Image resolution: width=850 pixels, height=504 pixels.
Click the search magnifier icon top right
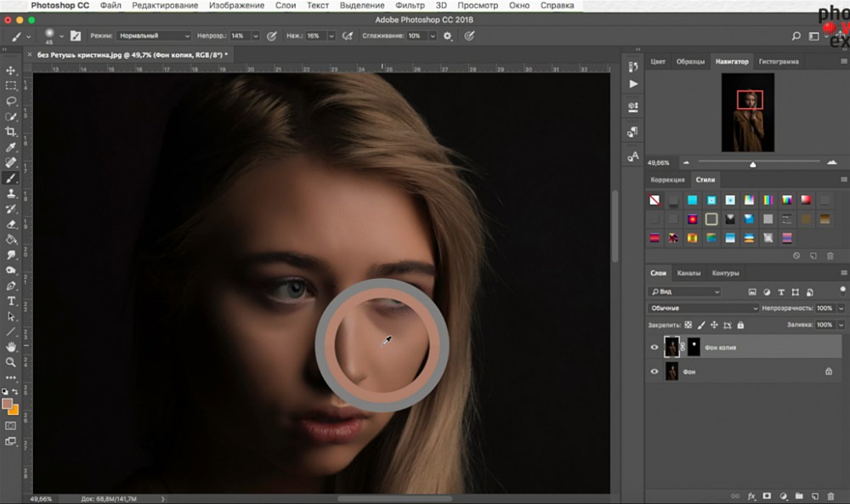(x=796, y=36)
